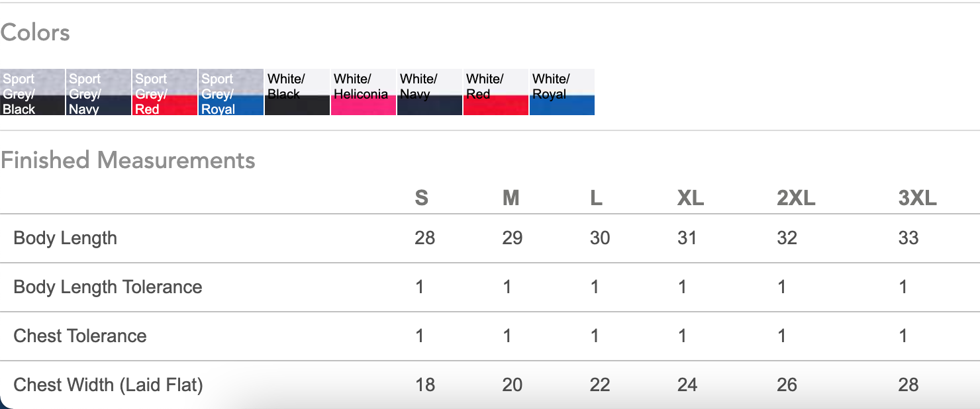Click the Body Length row label
Screen dimensions: 980x409
click(65, 238)
